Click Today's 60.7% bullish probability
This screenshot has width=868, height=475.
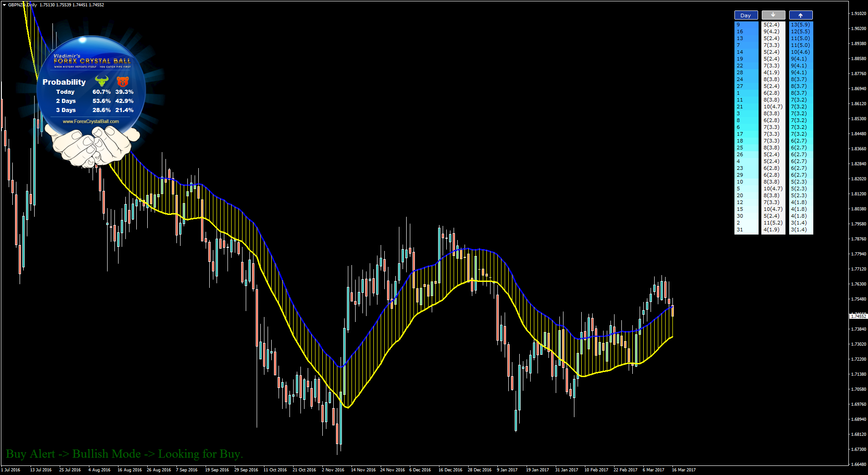(x=101, y=92)
